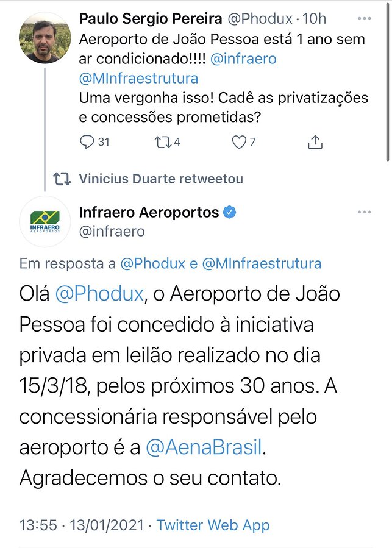392x548 pixels.
Task: Open the Twitter Web App source link
Action: tap(213, 525)
